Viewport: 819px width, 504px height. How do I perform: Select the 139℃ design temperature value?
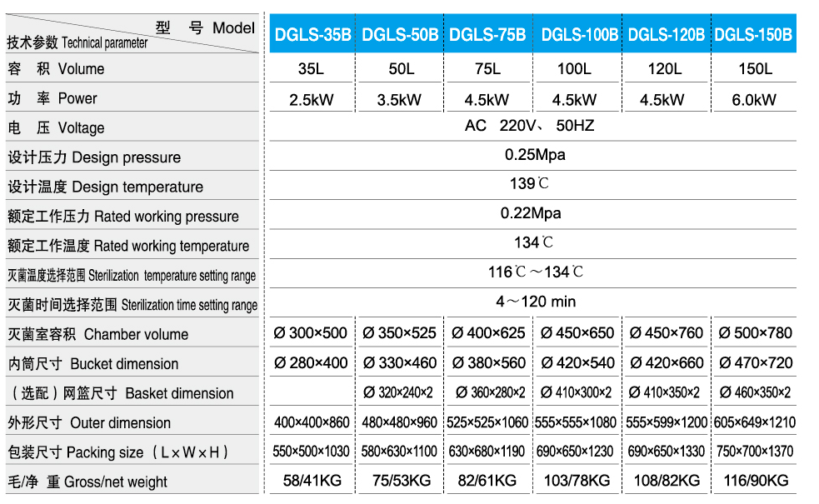point(530,183)
